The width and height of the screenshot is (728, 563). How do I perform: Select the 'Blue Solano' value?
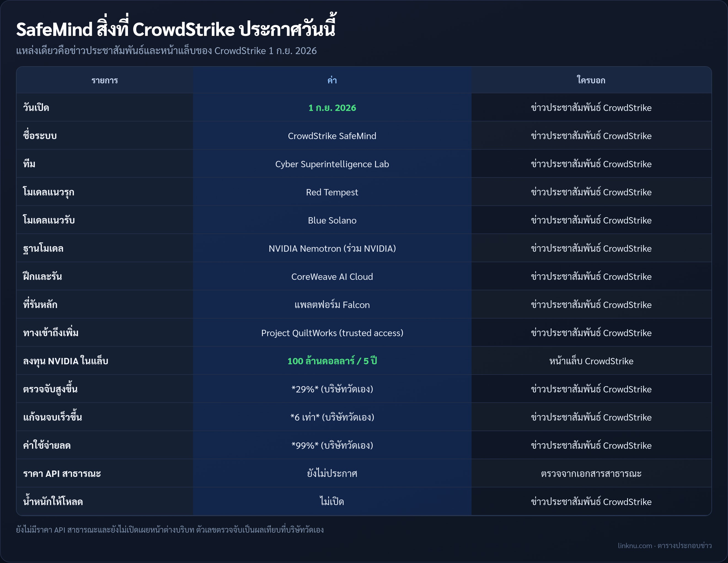click(x=332, y=221)
